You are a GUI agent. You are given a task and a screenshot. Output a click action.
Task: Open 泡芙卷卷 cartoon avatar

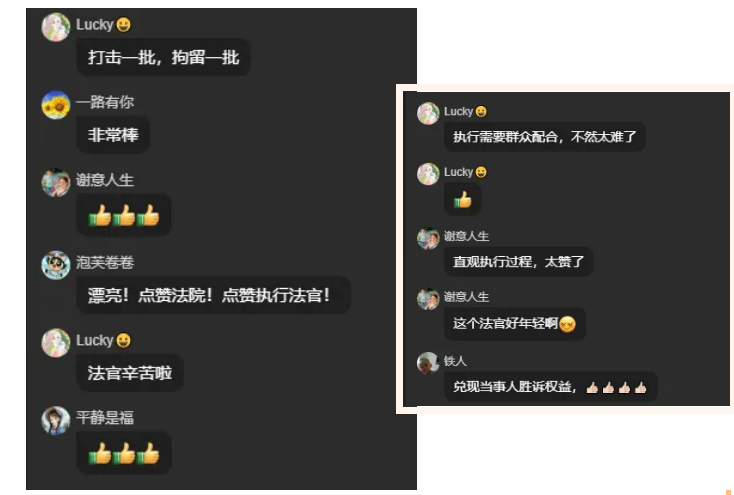click(56, 265)
